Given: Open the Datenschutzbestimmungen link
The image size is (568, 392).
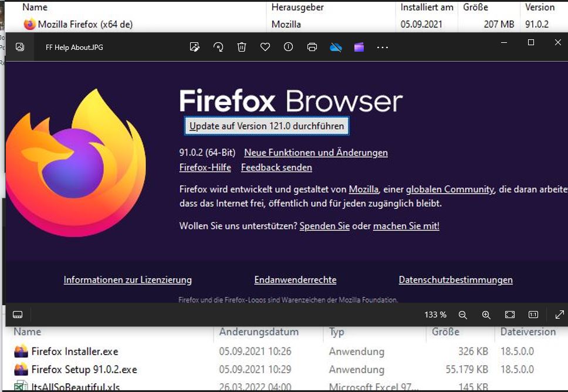Looking at the screenshot, I should click(x=456, y=280).
